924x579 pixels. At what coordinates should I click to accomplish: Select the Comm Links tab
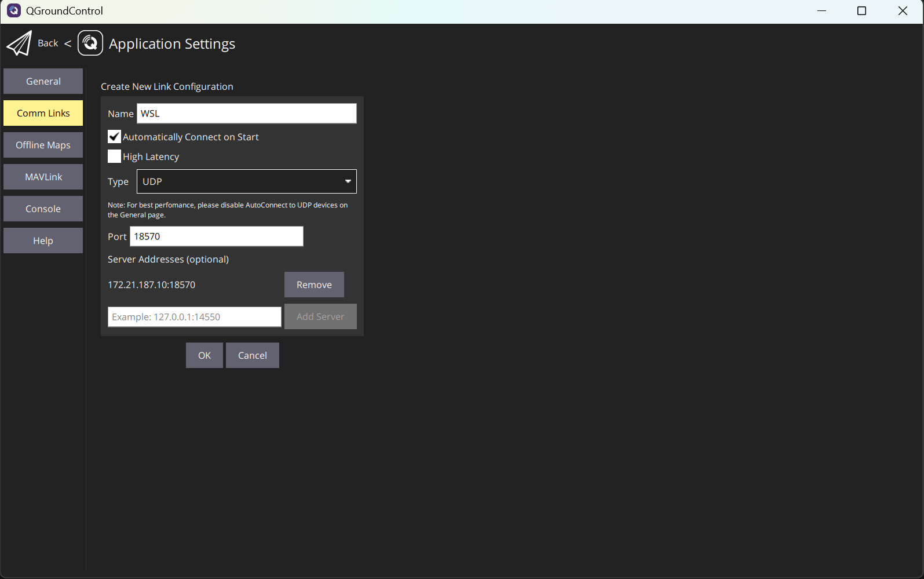[43, 113]
